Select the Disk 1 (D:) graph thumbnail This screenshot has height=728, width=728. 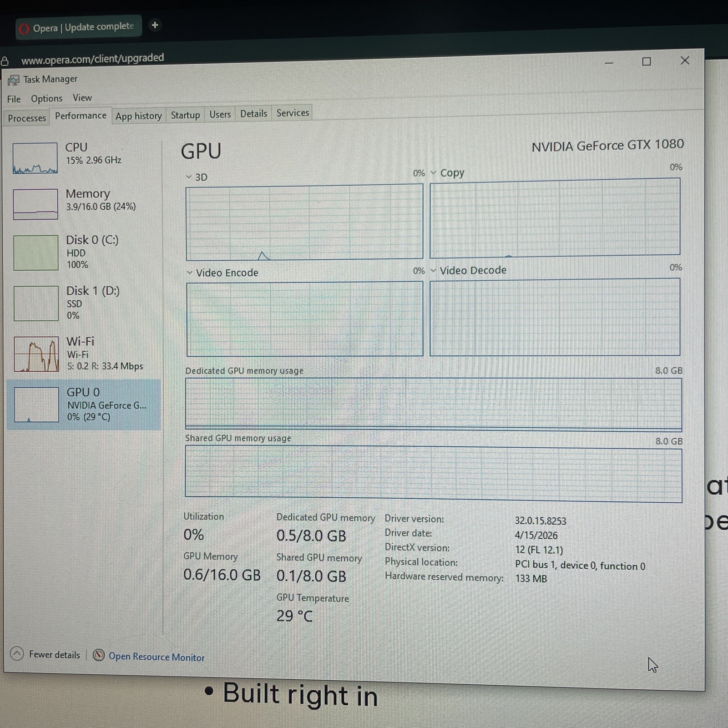[36, 303]
